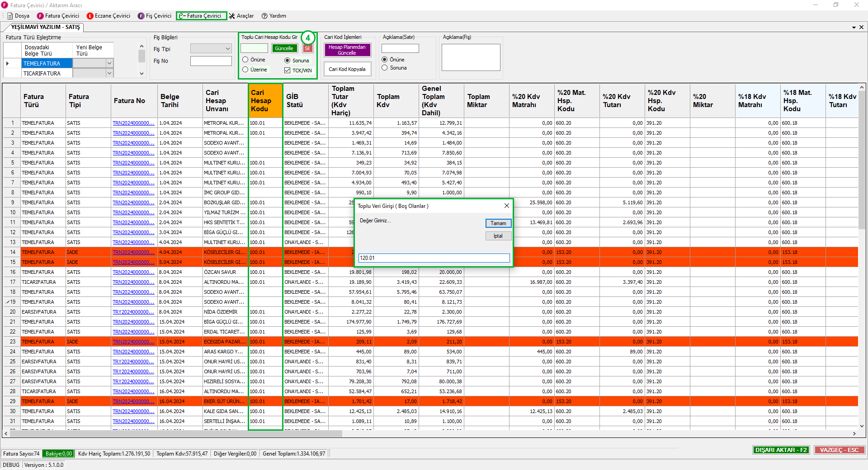This screenshot has width=868, height=470.
Task: Close the YEŞİLMAVİ YAZILIM tab panel
Action: [x=861, y=27]
